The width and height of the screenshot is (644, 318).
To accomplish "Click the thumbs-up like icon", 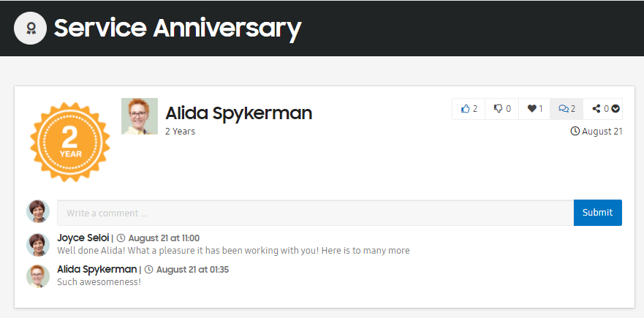I will coord(465,109).
